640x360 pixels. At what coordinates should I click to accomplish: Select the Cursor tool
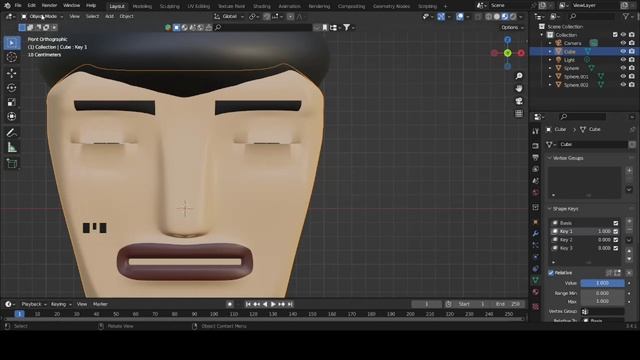pos(12,57)
